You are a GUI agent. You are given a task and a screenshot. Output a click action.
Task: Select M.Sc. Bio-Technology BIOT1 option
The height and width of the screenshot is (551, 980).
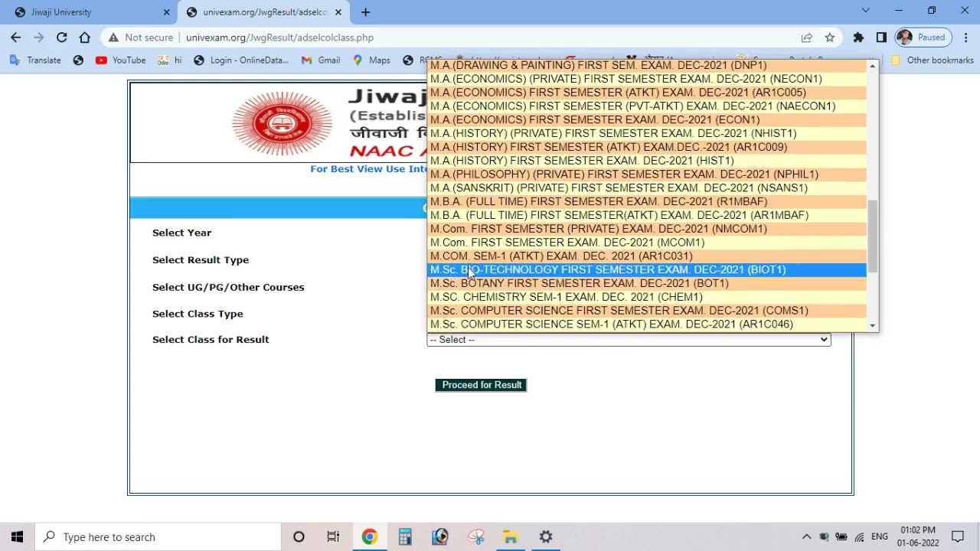647,269
